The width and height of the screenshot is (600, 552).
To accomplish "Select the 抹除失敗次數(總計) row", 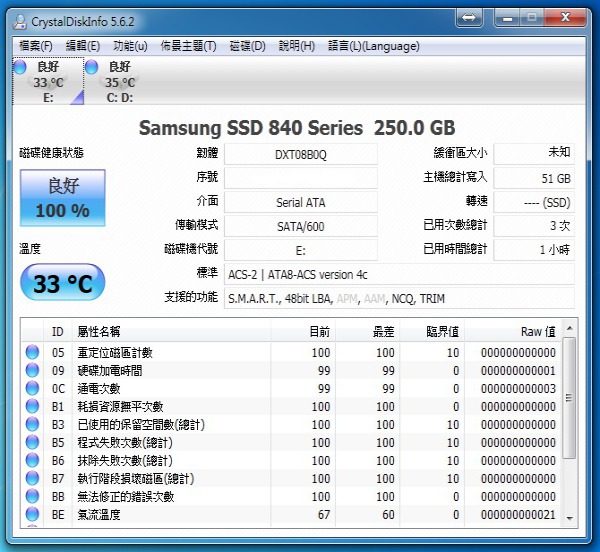I will pyautogui.click(x=292, y=460).
